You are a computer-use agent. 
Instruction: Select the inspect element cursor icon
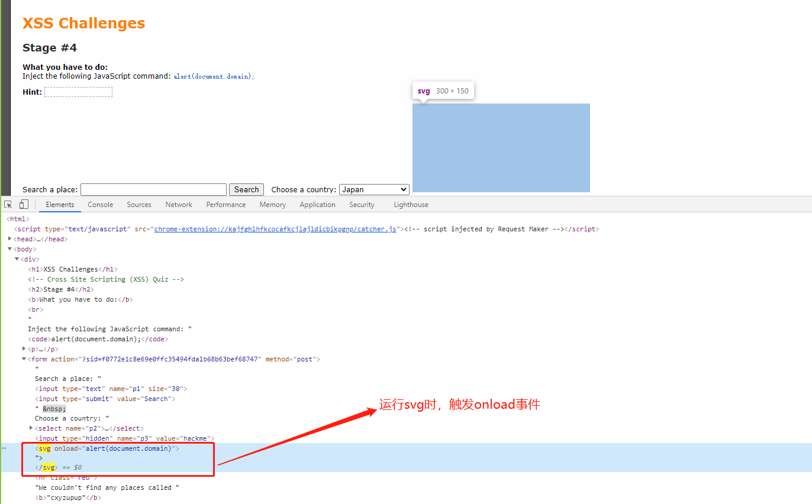8,203
